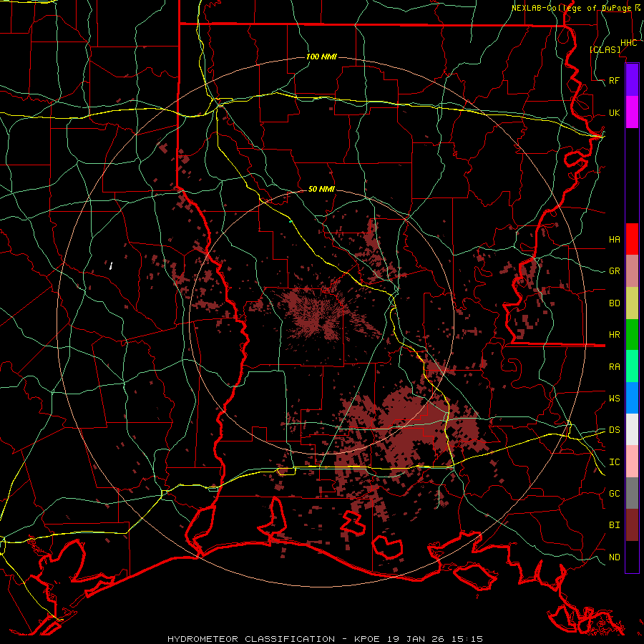
Task: Click the KPOE station identifier
Action: [x=366, y=639]
